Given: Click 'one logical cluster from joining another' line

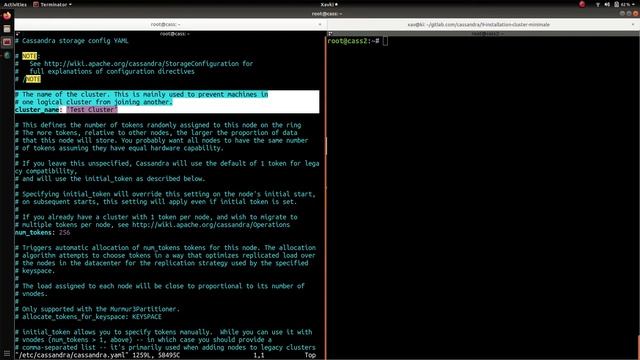Looking at the screenshot, I should (x=94, y=102).
